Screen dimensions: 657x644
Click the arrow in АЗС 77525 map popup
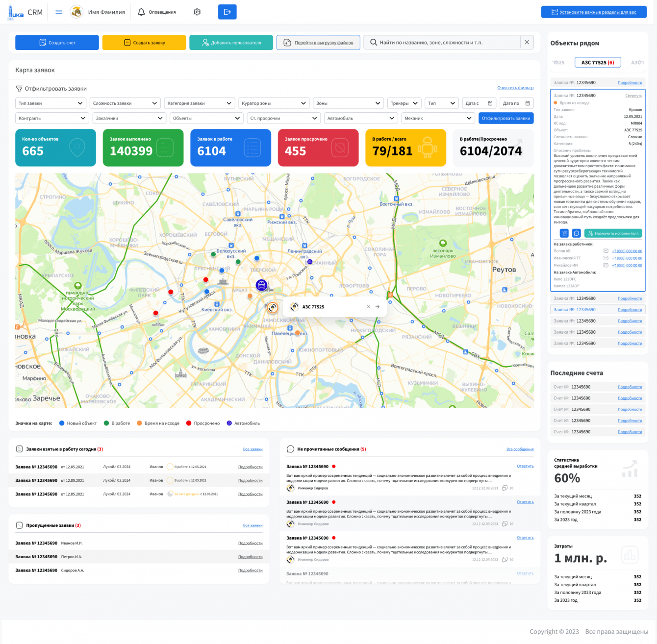tap(378, 307)
